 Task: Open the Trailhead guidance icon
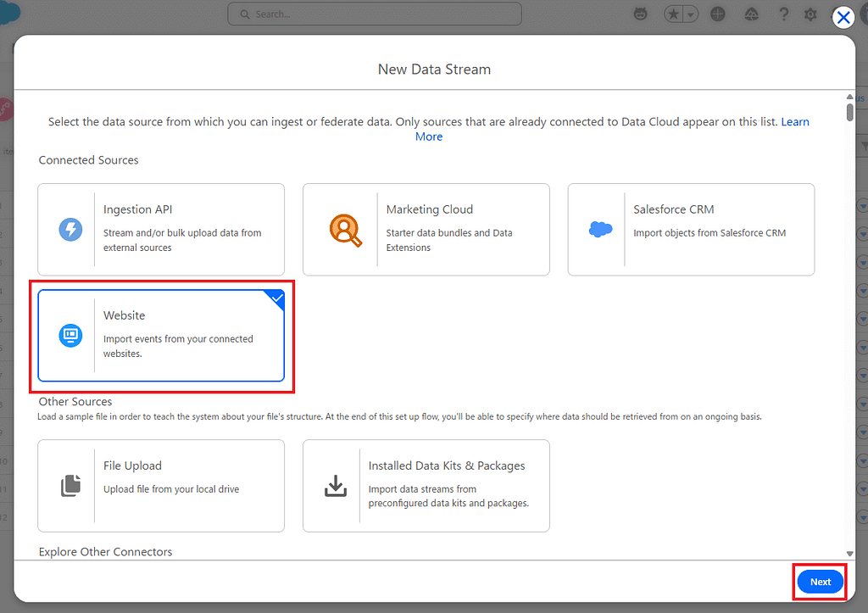coord(751,14)
